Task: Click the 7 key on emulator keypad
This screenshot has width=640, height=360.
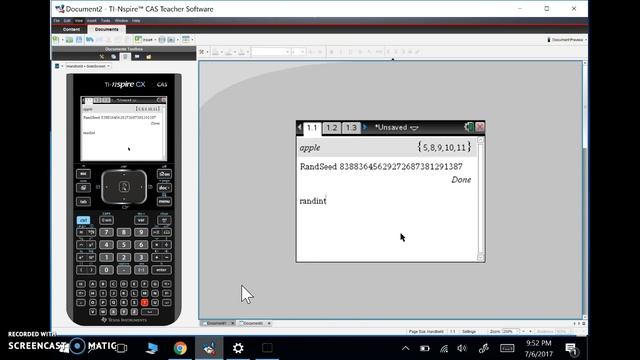Action: coord(106,232)
